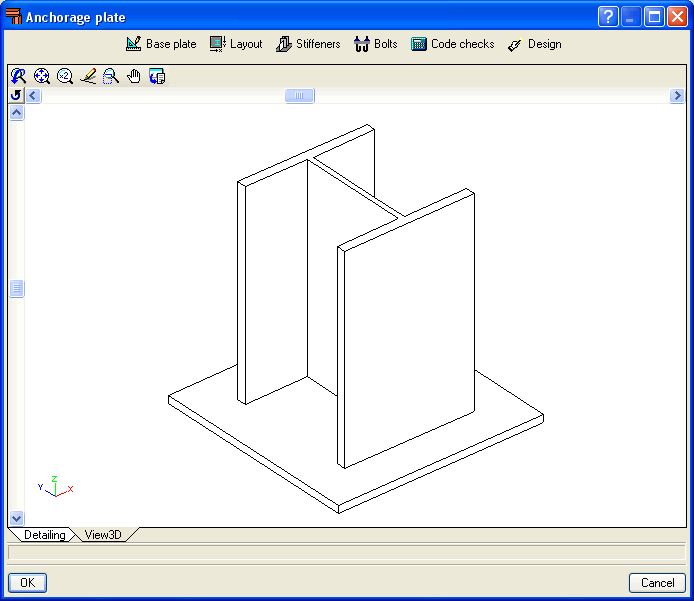The width and height of the screenshot is (694, 601).
Task: Click the vertical rotation down arrow
Action: click(x=16, y=518)
